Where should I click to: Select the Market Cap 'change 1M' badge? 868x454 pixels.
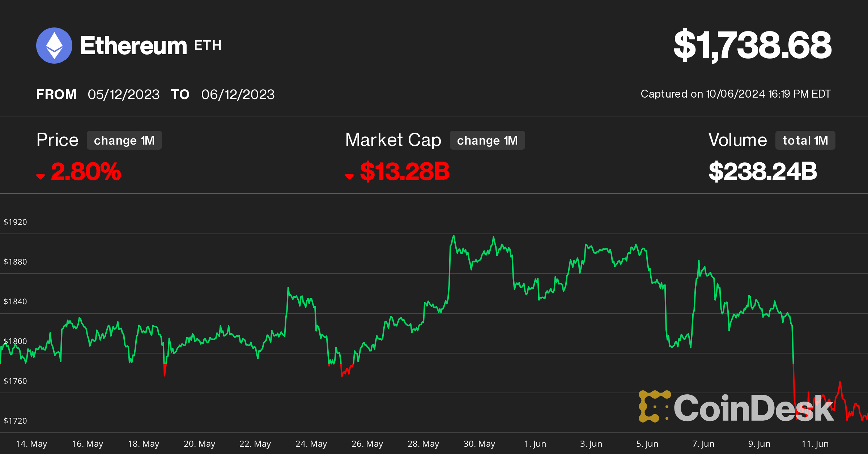[x=487, y=140]
